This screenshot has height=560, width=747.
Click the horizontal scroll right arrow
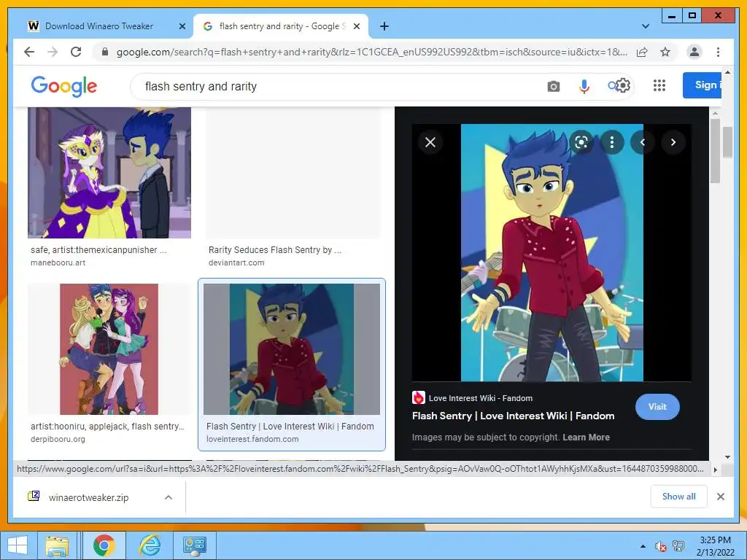coord(715,469)
